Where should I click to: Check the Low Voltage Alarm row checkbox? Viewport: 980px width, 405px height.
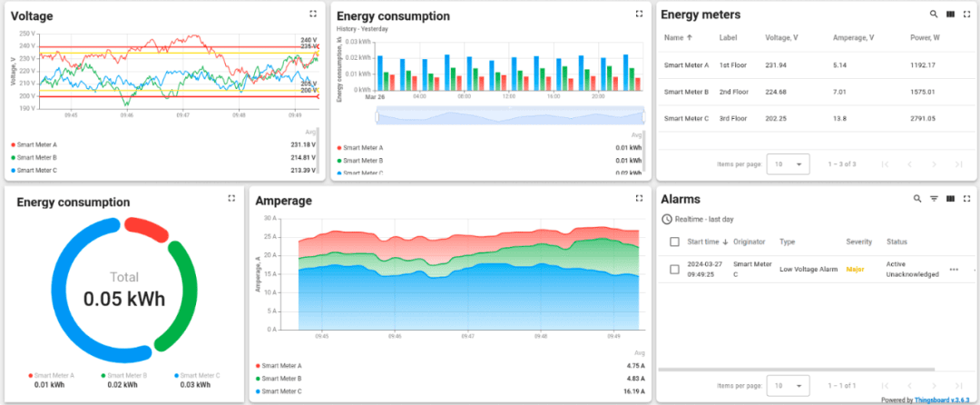click(x=674, y=270)
